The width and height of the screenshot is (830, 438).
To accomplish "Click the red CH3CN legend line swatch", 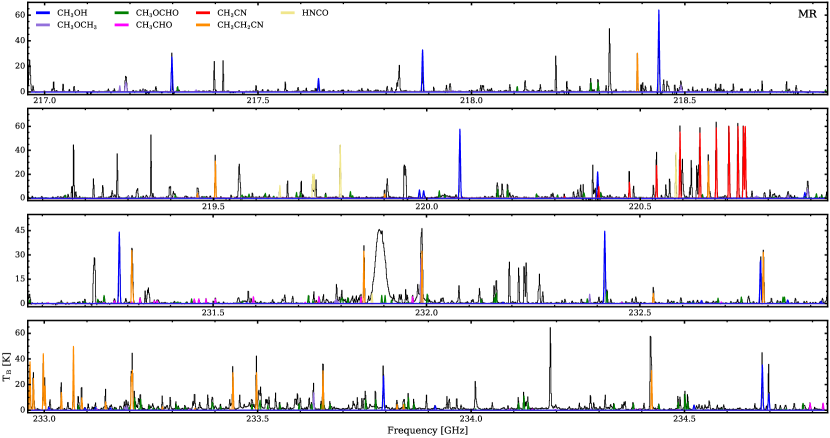I will click(203, 13).
